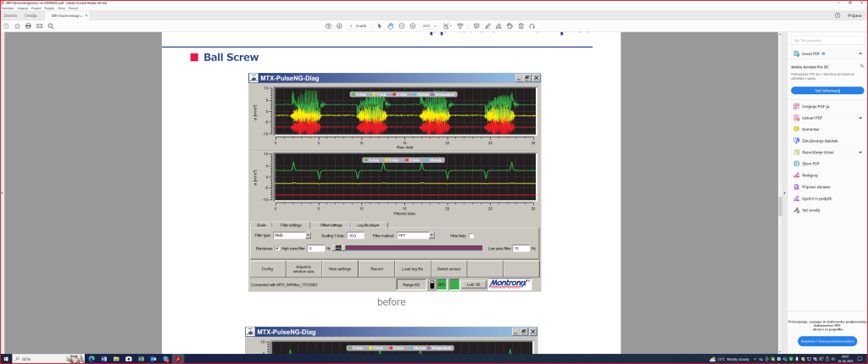868x364 pixels.
Task: Collapse the Izvozi PDF section
Action: [x=860, y=53]
